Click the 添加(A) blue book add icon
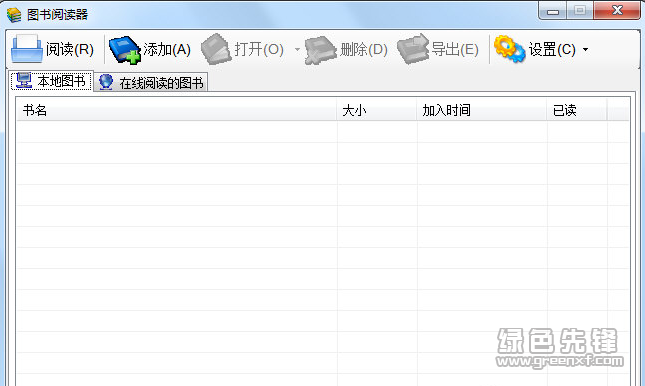 click(x=125, y=50)
